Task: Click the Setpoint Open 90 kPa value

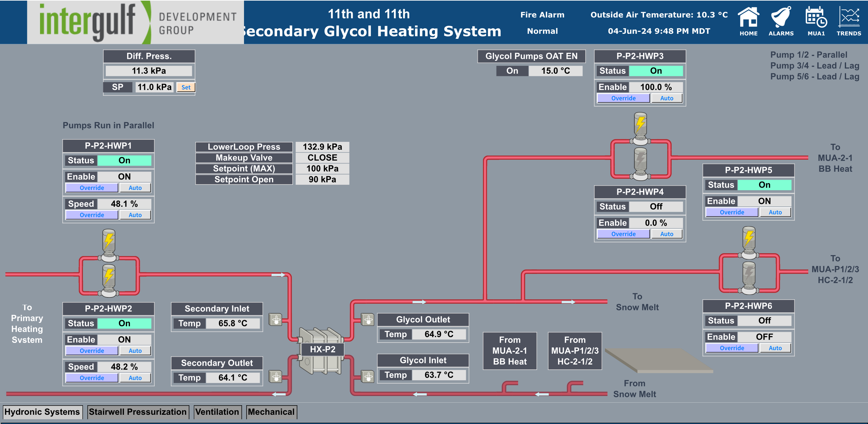Action: [322, 179]
